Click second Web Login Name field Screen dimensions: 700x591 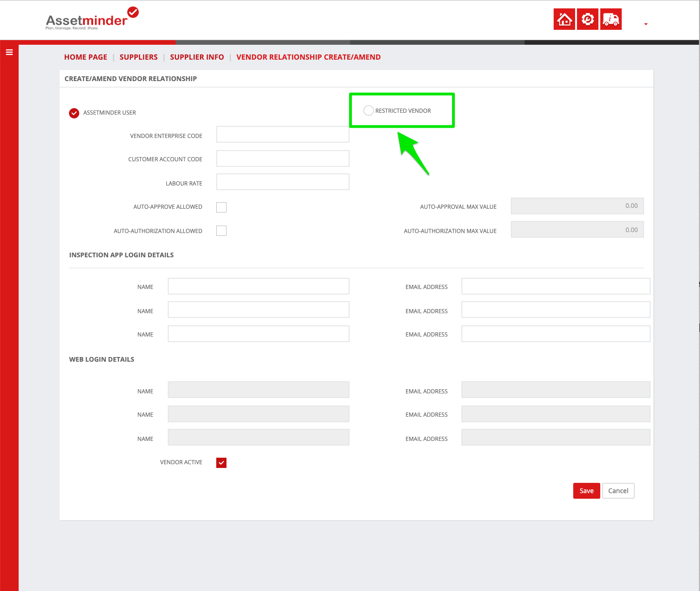click(x=259, y=414)
